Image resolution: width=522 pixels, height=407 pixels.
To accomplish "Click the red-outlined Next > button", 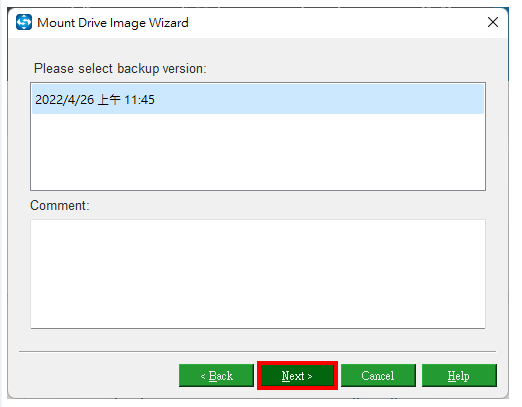I will (x=297, y=376).
